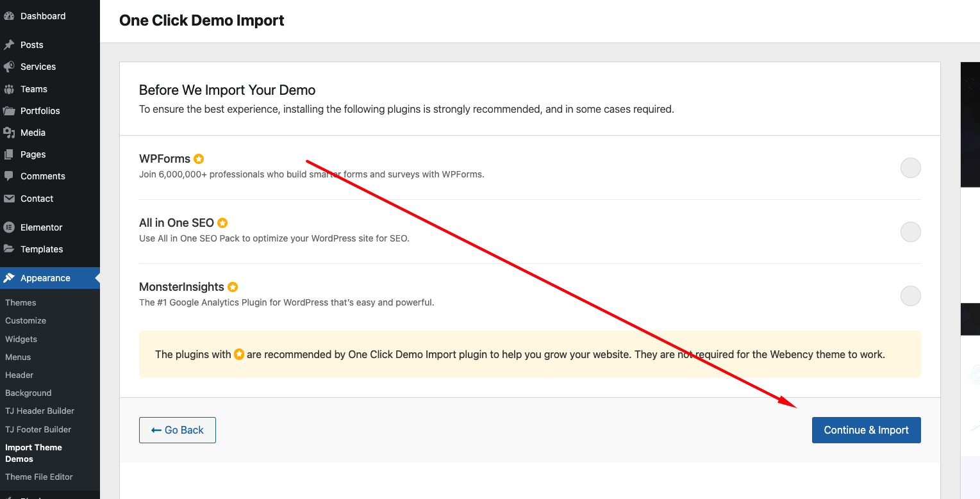Click the star icon in the yellow notice

[239, 354]
